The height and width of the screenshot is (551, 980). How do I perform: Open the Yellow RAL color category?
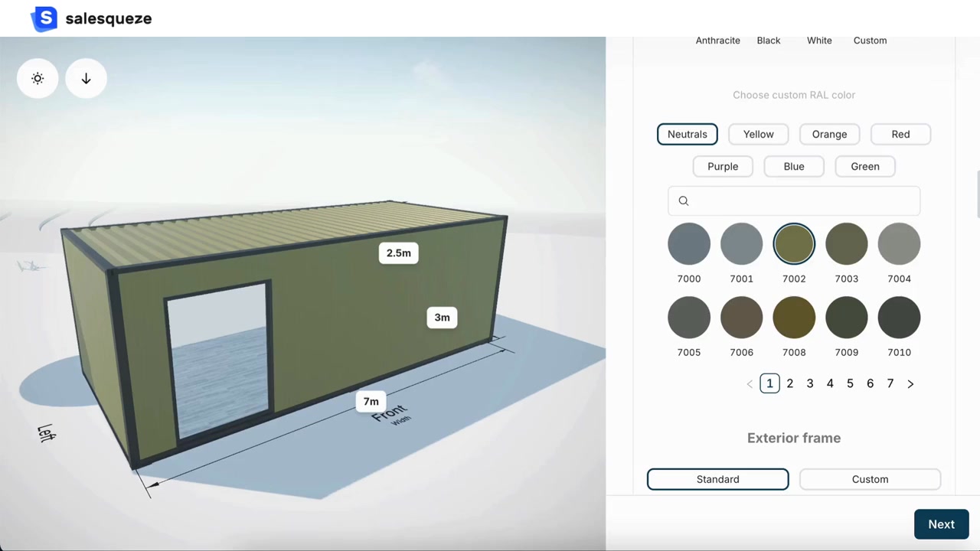click(x=758, y=134)
